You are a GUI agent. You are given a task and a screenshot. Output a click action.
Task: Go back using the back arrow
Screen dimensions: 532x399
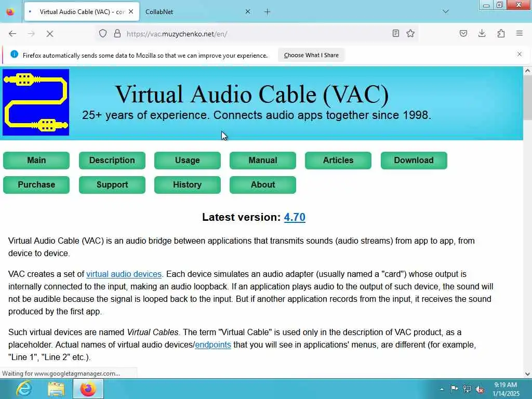(x=12, y=34)
